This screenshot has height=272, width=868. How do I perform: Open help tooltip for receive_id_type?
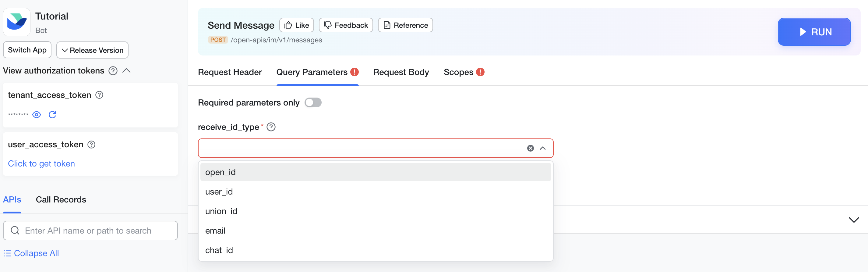[271, 127]
